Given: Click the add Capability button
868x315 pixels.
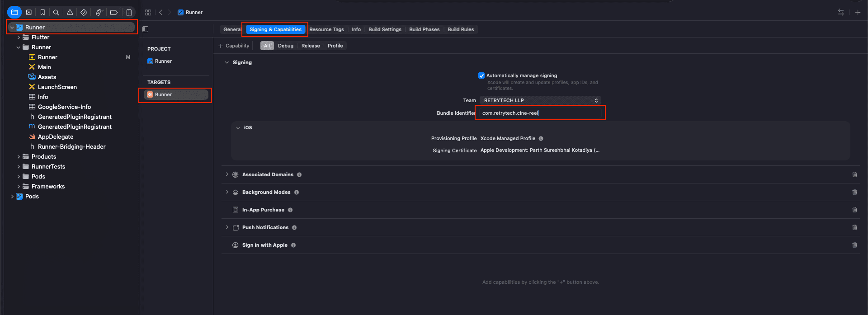Looking at the screenshot, I should click(234, 46).
